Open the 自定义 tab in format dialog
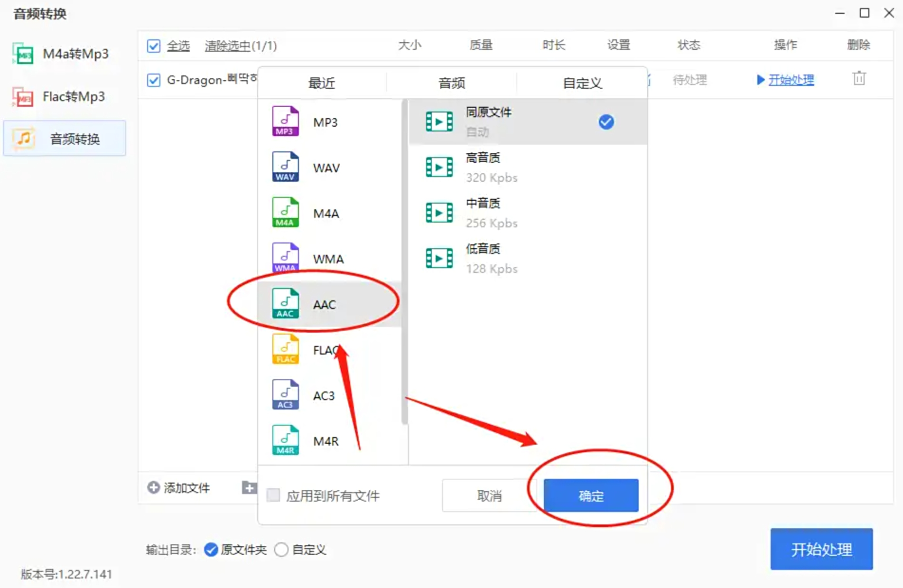This screenshot has height=588, width=903. pyautogui.click(x=582, y=83)
